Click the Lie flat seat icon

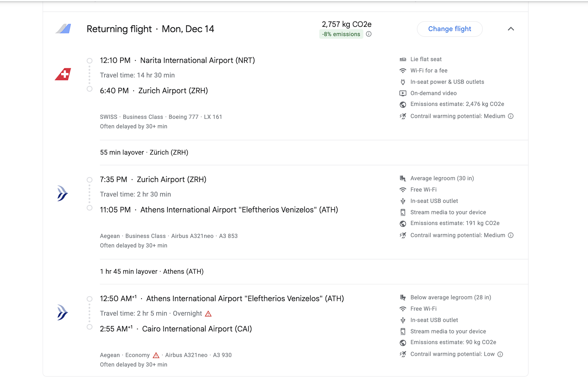tap(403, 60)
